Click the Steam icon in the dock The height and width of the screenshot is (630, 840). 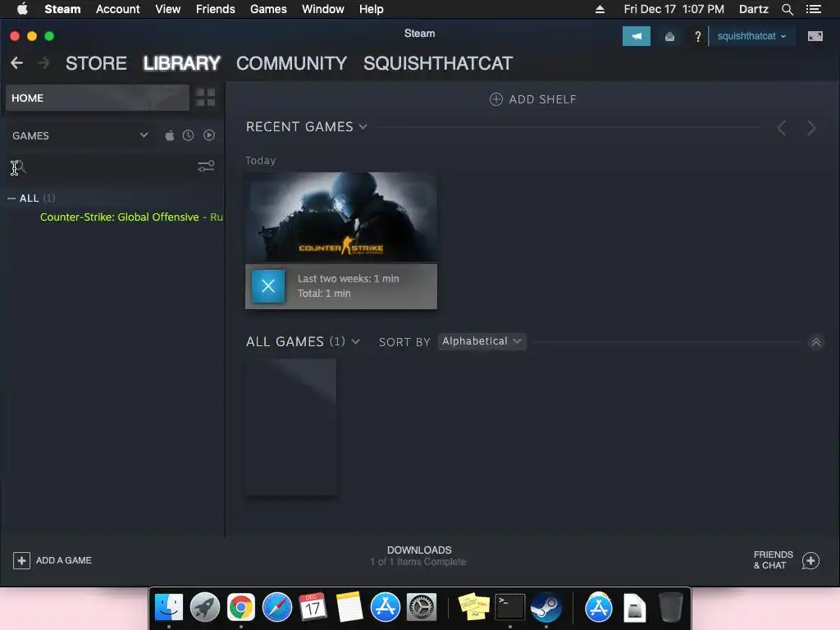pos(546,608)
